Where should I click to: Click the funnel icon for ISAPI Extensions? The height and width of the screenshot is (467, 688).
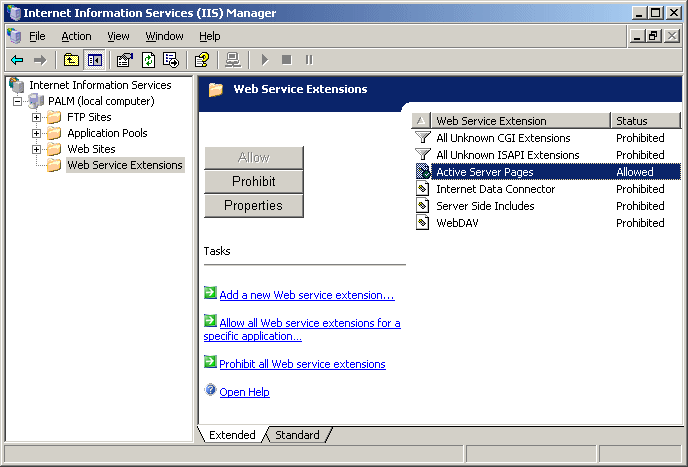click(x=423, y=154)
